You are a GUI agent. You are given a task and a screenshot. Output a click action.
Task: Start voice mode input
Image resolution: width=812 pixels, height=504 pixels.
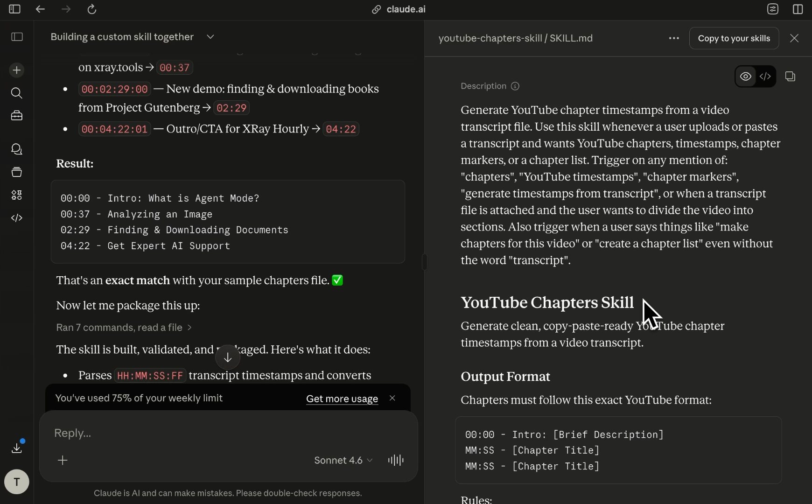(x=396, y=461)
